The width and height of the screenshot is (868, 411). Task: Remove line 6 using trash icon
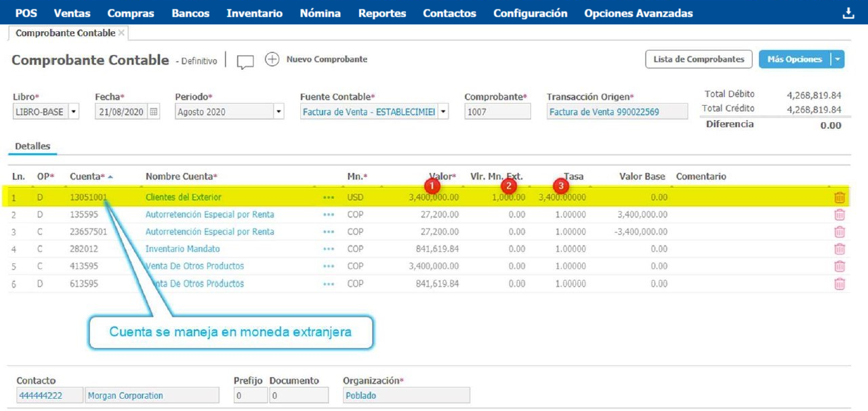(840, 283)
